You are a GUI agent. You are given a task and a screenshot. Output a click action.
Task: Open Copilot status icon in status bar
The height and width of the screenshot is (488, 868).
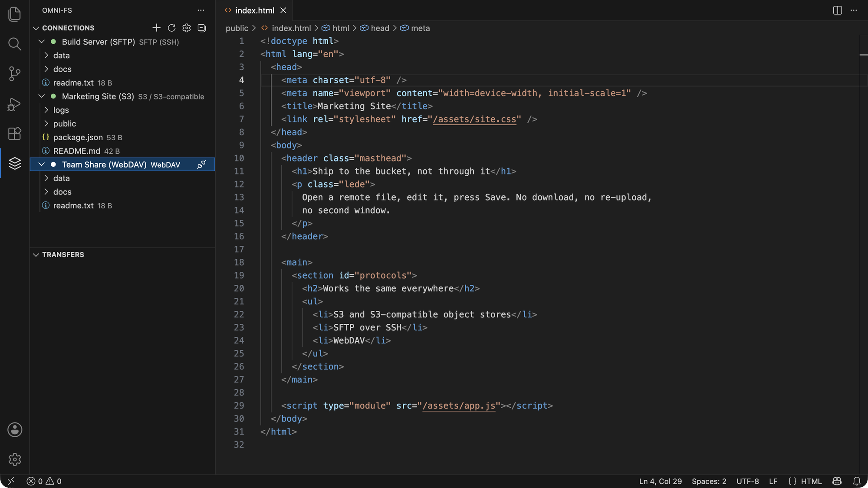(837, 481)
